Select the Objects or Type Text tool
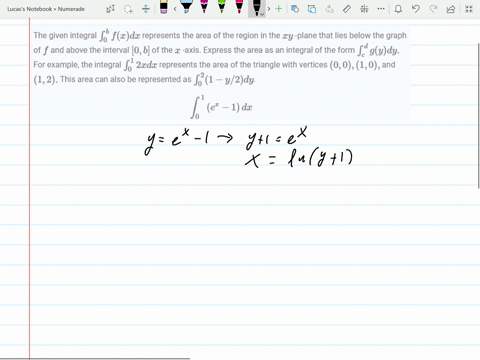 pos(110,9)
